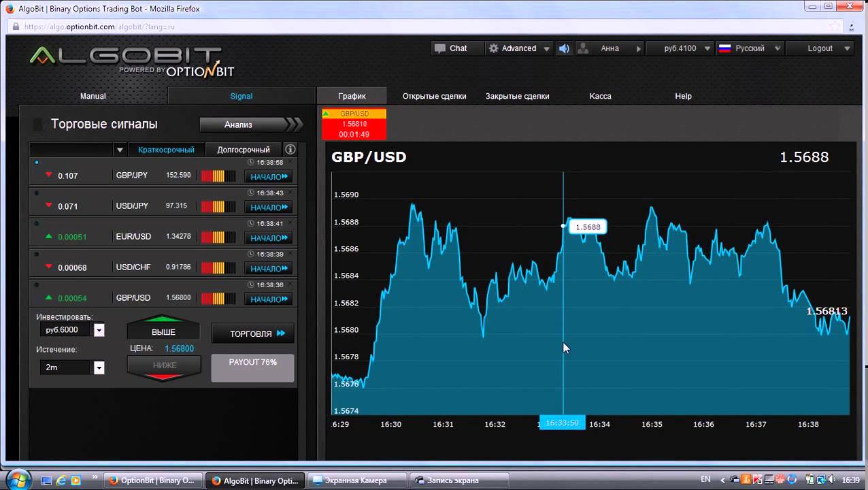The height and width of the screenshot is (490, 868).
Task: Switch to OptionBit Firefox taskbar window
Action: coord(152,480)
